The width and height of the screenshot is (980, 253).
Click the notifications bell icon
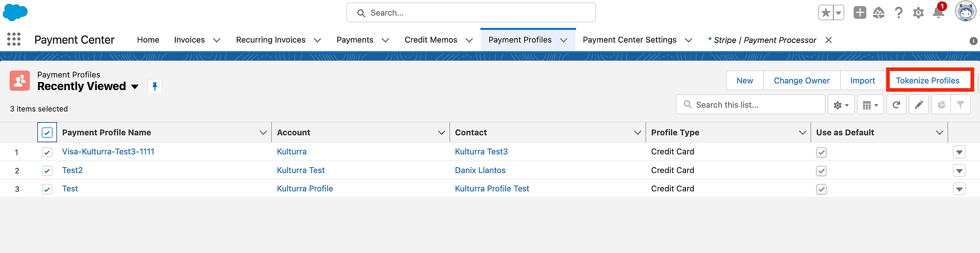tap(938, 13)
